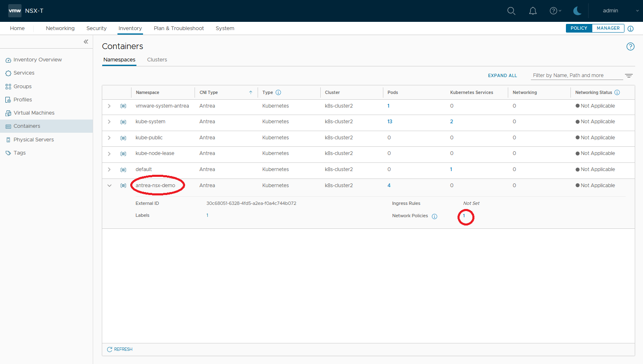Screen dimensions: 643x364
Task: Switch to POLICY mode
Action: point(579,28)
